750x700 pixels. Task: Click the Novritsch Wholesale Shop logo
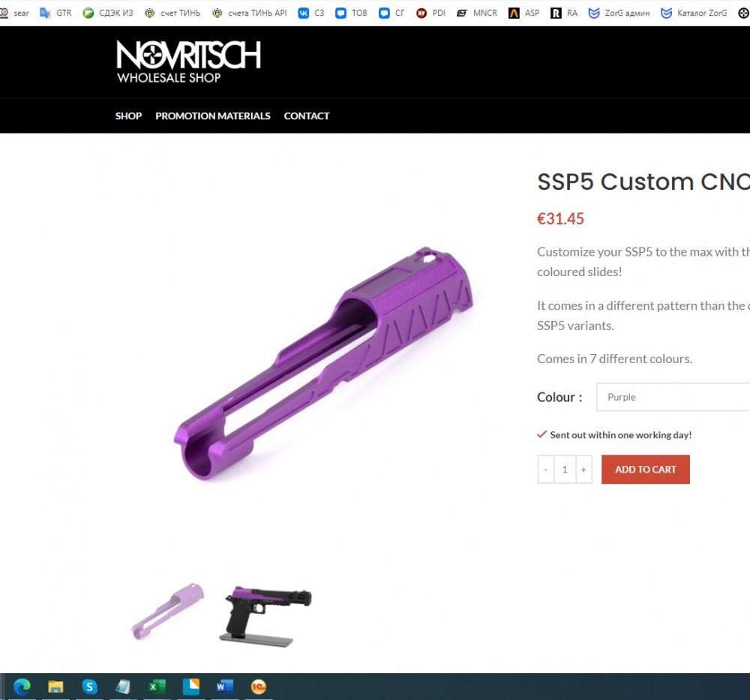pos(188,62)
